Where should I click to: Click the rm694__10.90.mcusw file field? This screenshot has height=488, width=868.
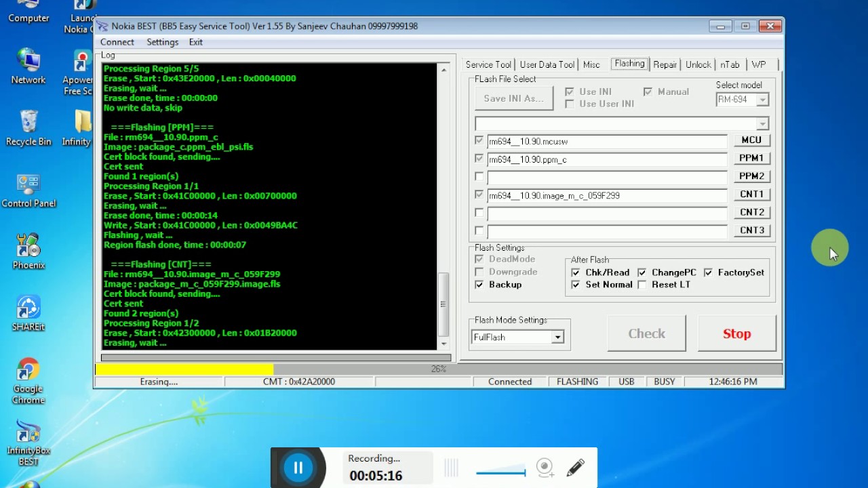607,142
